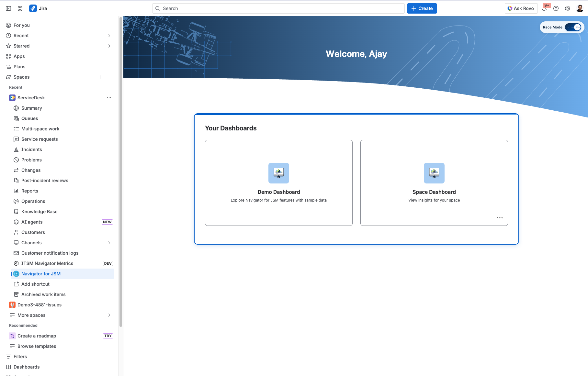588x376 pixels.
Task: Open Post-incident reviews
Action: point(63,181)
